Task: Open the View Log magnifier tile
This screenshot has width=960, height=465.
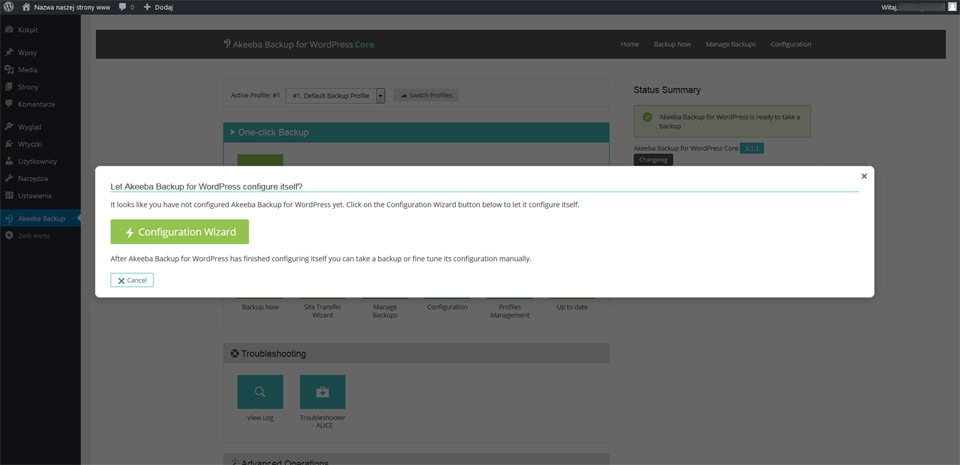Action: pos(260,392)
